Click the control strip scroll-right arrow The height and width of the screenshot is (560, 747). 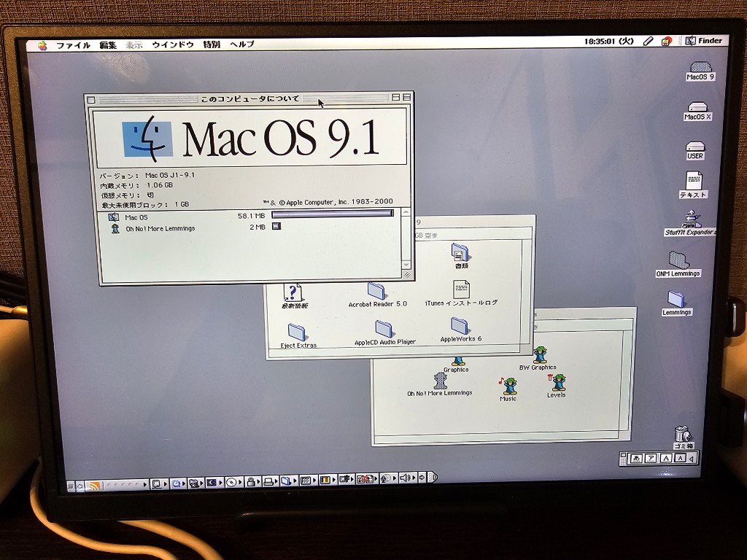(x=422, y=477)
